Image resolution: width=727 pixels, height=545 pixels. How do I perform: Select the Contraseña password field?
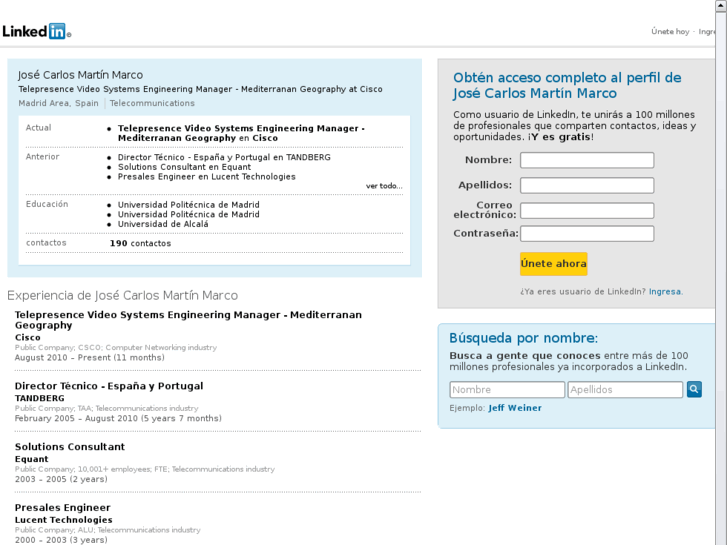click(587, 233)
